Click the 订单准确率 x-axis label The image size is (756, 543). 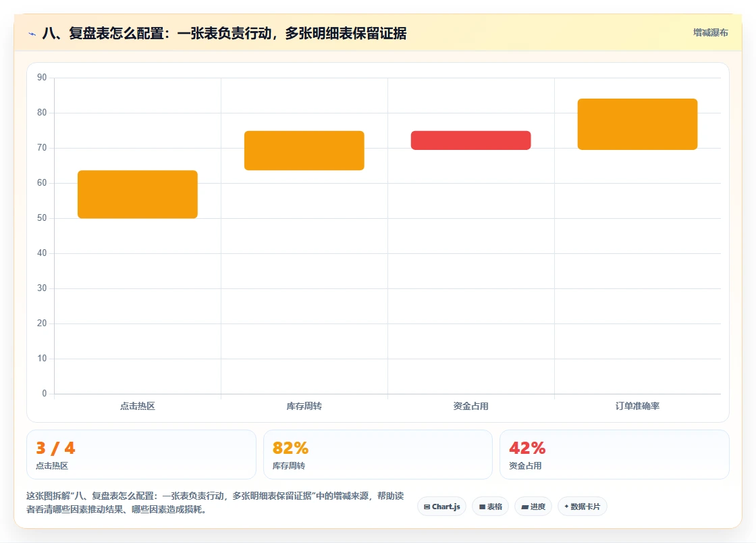click(x=637, y=406)
